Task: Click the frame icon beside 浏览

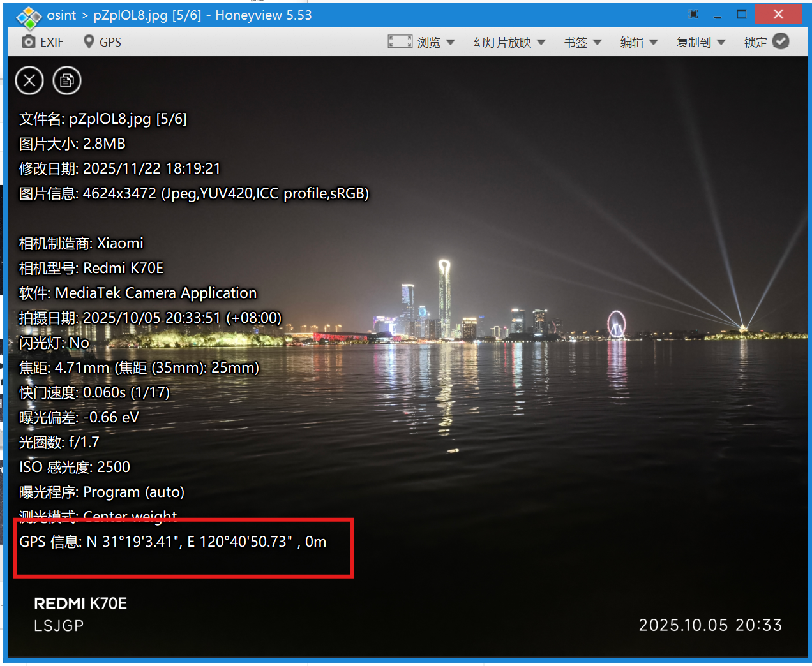Action: (400, 42)
